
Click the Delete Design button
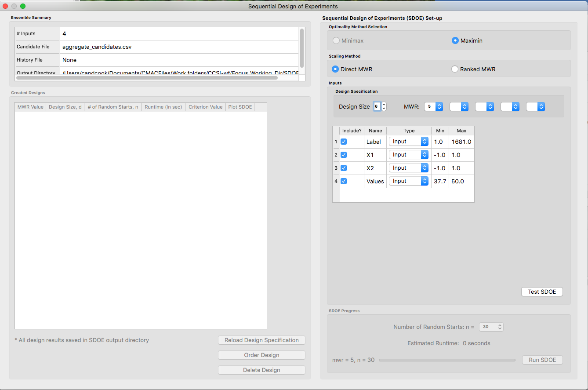(261, 370)
